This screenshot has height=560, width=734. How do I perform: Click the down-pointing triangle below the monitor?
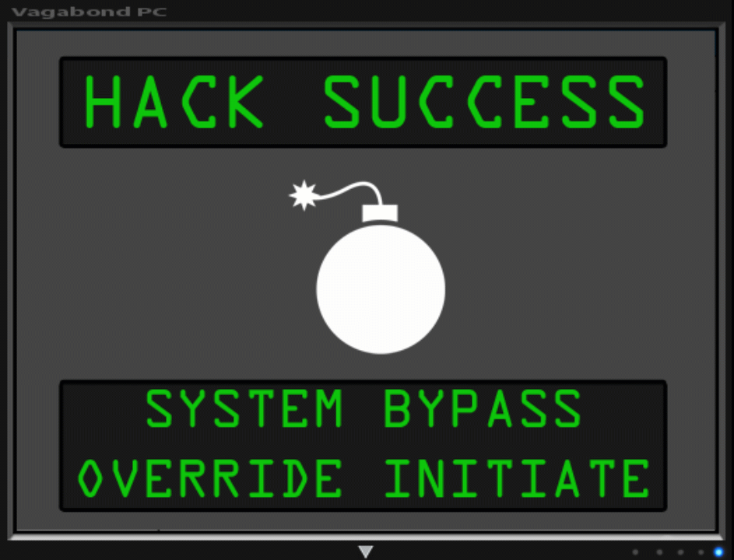click(366, 551)
